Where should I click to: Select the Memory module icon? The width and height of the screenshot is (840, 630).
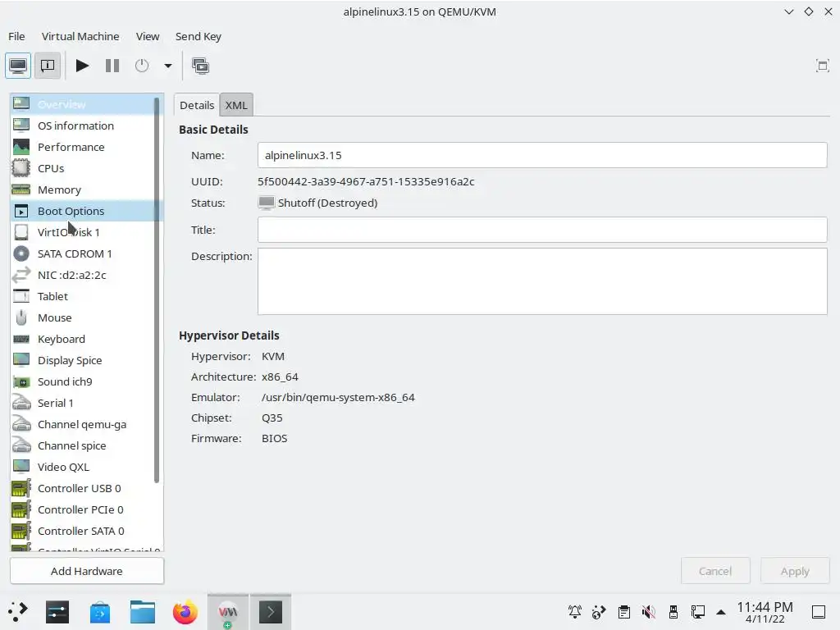[21, 189]
